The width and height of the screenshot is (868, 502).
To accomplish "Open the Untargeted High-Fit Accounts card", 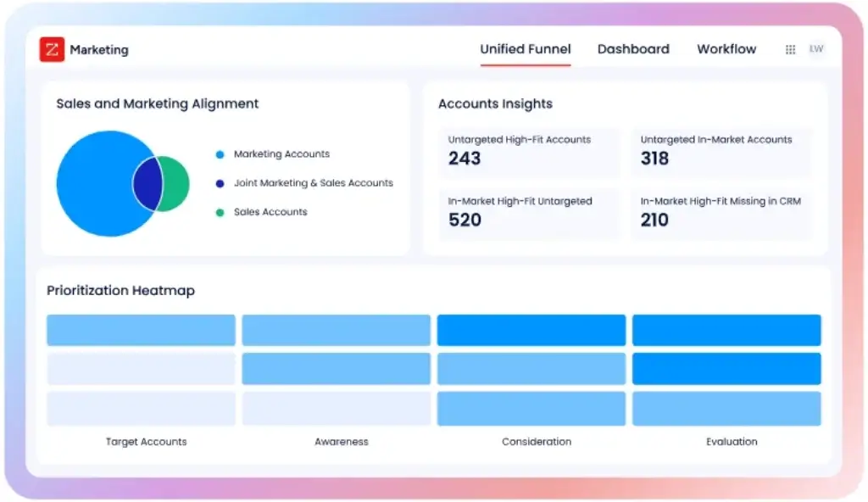I will point(529,150).
